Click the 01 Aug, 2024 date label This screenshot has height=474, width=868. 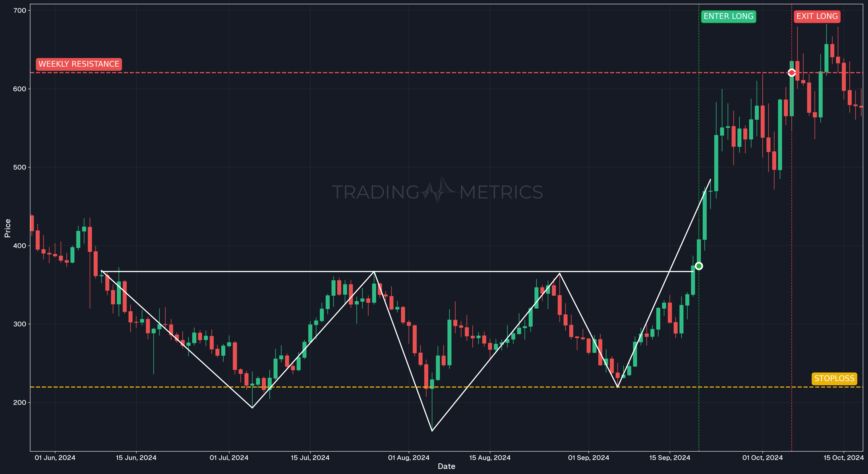pyautogui.click(x=409, y=458)
